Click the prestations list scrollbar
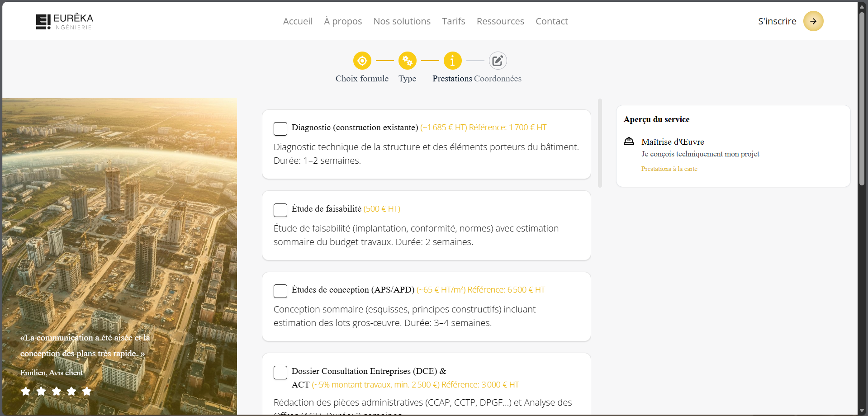 coord(600,143)
